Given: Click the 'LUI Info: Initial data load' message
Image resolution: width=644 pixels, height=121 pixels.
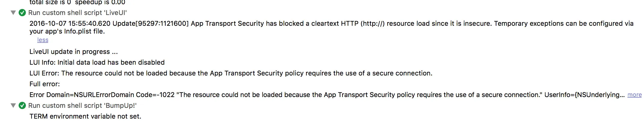Looking at the screenshot, I should point(97,62).
